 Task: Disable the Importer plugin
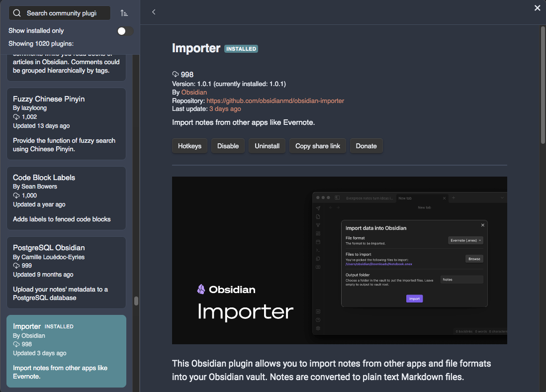coord(228,146)
